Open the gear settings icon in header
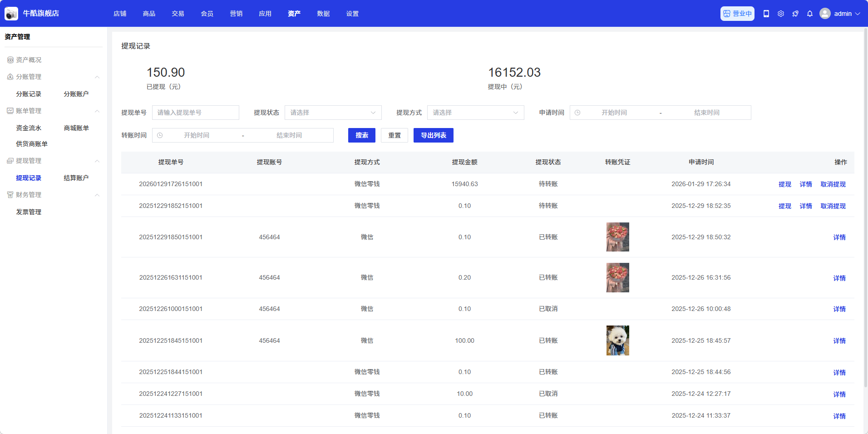 (781, 14)
